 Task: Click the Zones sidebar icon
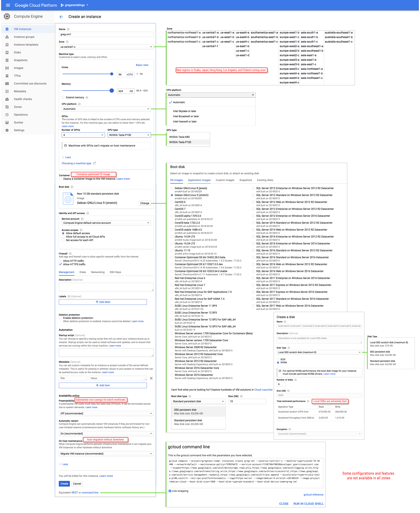(7, 107)
